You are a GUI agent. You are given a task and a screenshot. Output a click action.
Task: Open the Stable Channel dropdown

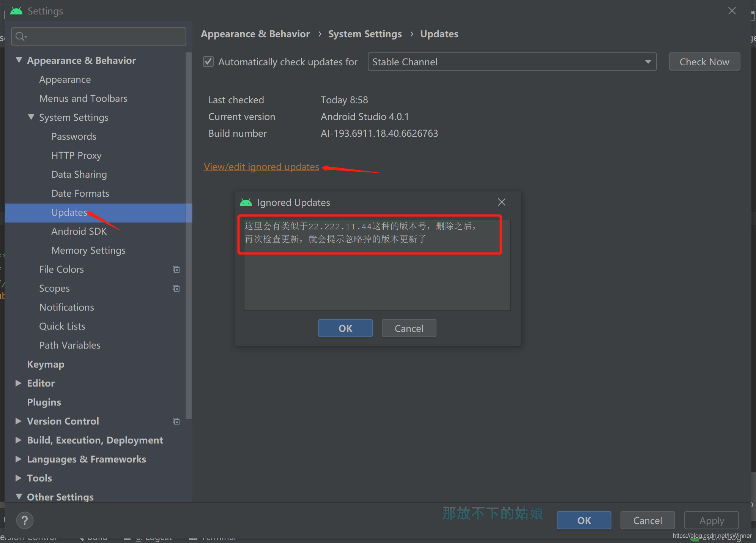(512, 62)
